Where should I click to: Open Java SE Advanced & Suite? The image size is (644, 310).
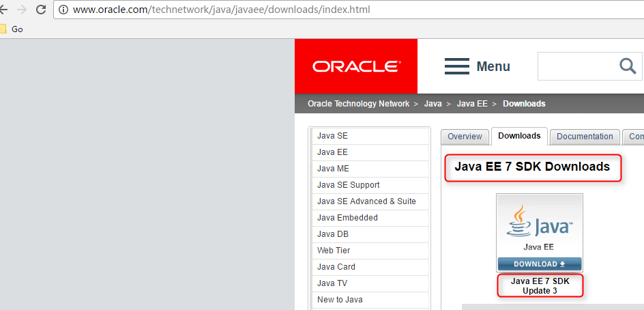click(x=370, y=201)
